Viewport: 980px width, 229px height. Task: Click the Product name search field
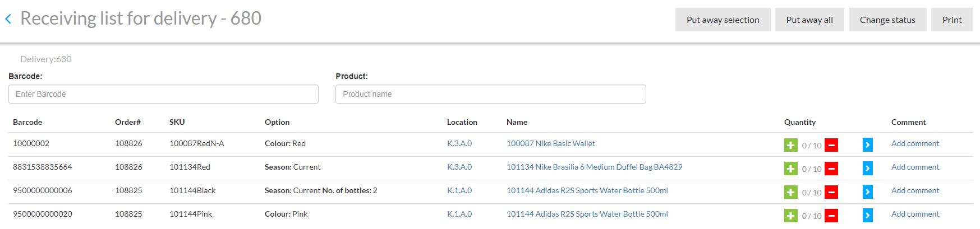pyautogui.click(x=490, y=94)
